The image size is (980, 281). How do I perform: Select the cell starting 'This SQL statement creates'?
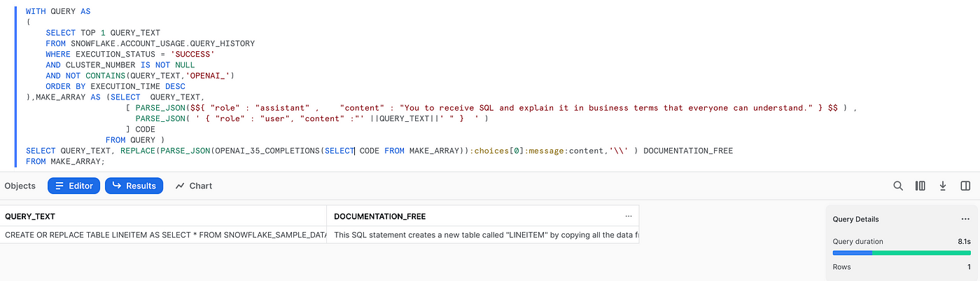[483, 235]
